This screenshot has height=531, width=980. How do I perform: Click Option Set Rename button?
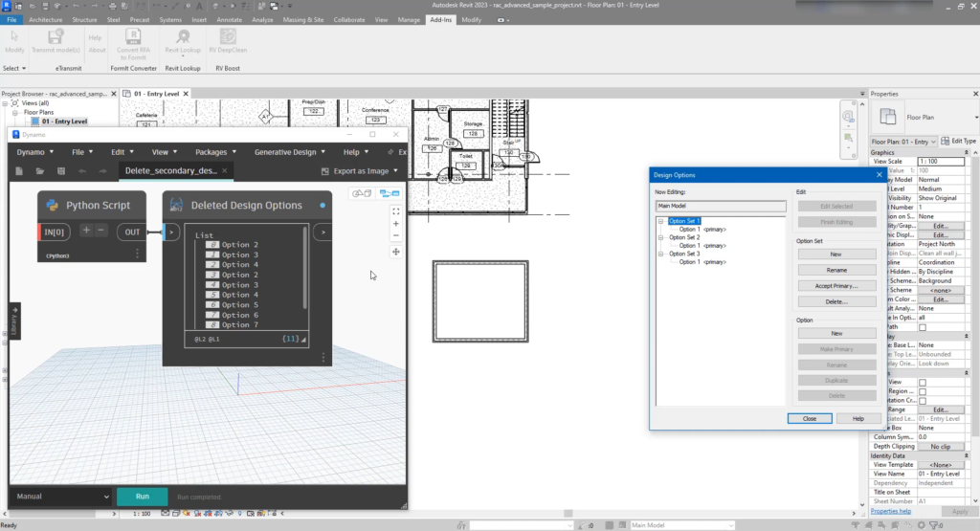point(836,270)
